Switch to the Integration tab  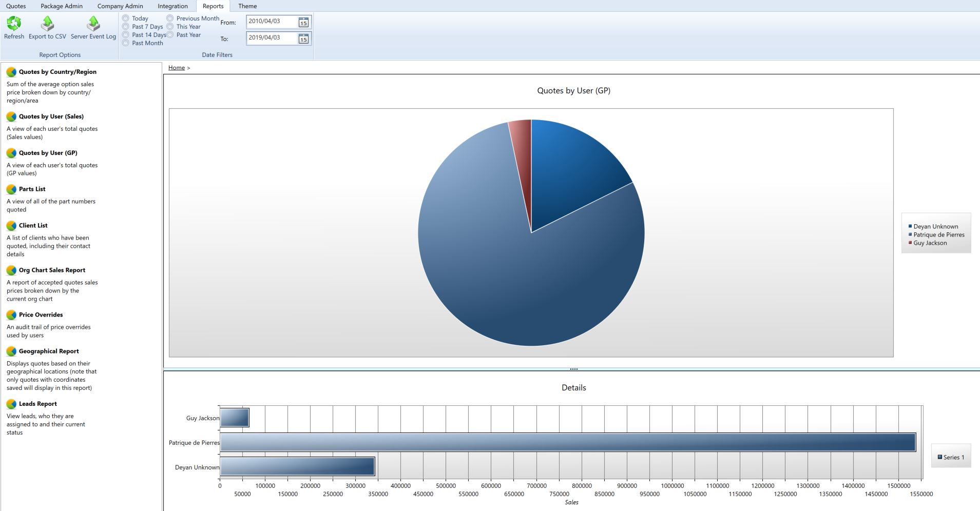click(172, 6)
